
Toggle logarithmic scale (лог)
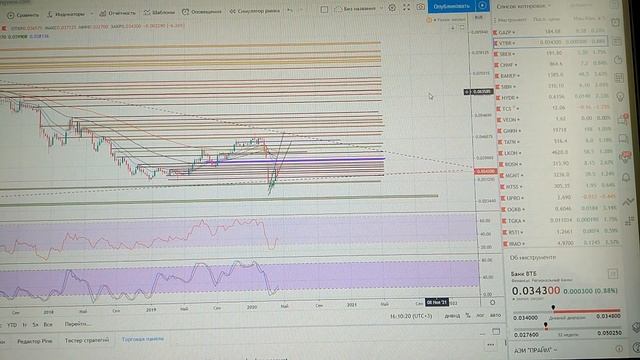[x=480, y=316]
